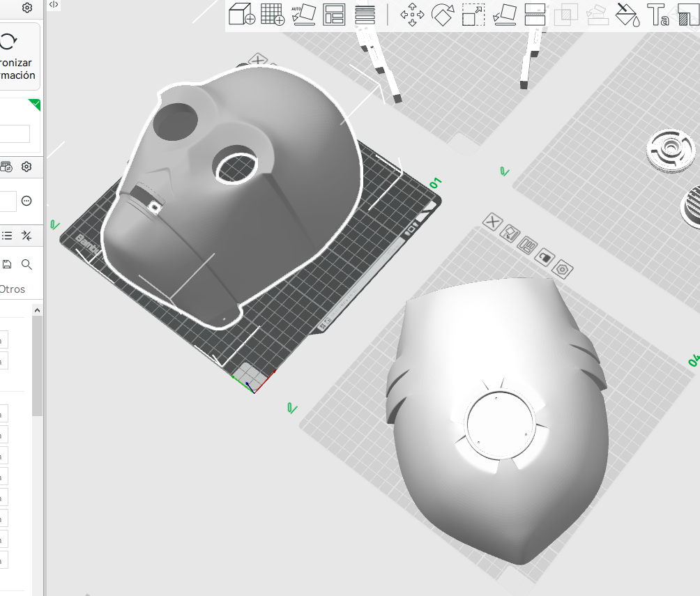Click the ellipsis more options button
Image resolution: width=700 pixels, height=596 pixels.
coord(26,201)
